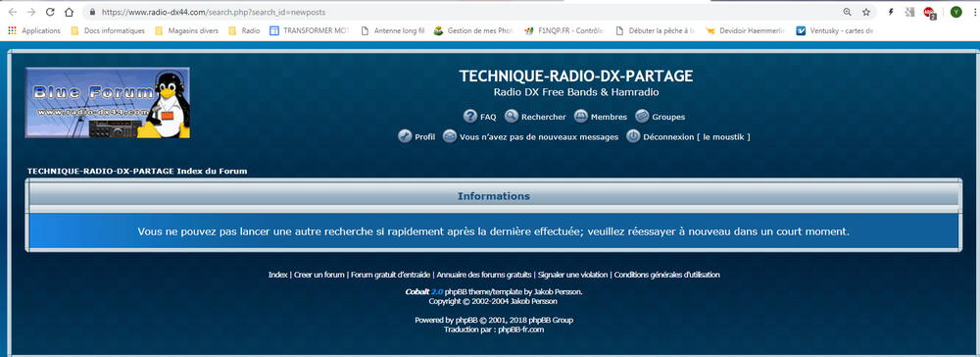Expand the Magasins divers bookmark folder
This screenshot has width=980, height=357.
click(187, 30)
